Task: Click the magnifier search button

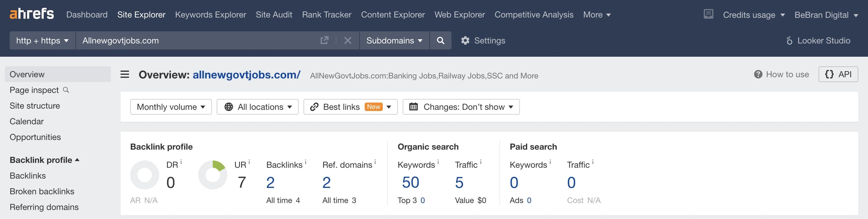Action: point(440,40)
